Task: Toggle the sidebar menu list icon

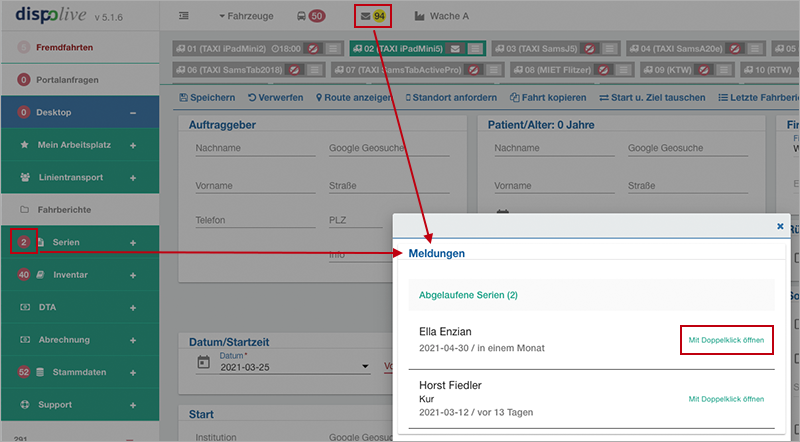Action: click(184, 16)
